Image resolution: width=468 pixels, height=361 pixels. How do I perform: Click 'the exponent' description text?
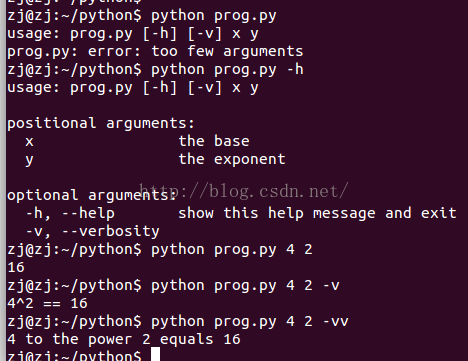click(x=232, y=159)
